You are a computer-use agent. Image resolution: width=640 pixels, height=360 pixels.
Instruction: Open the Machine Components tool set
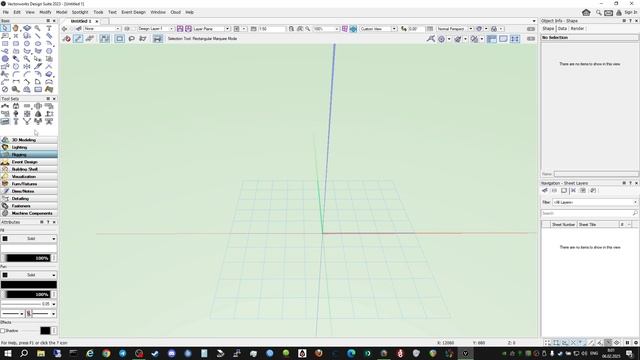coord(29,213)
